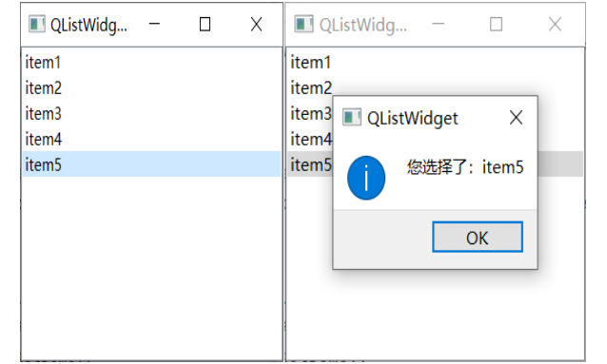Select item1 in the right list
The width and height of the screenshot is (607, 364).
click(x=435, y=63)
